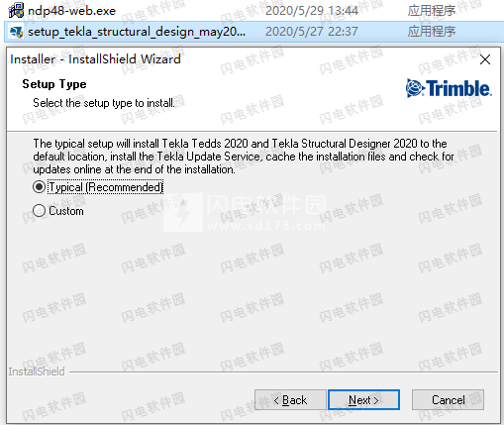Screen dimensions: 504x425
Task: Return to previous step with Back
Action: click(290, 400)
